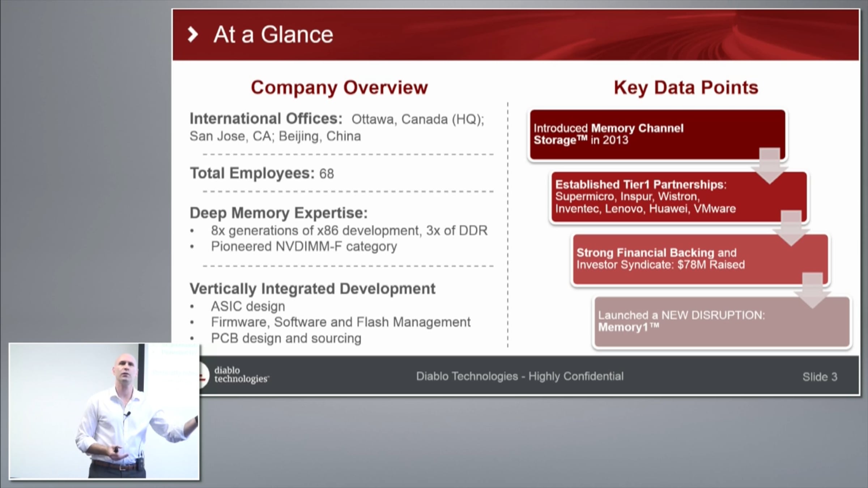Viewport: 868px width, 488px height.
Task: Select "Investor Syndicate: $78M Raised" text
Action: (661, 265)
